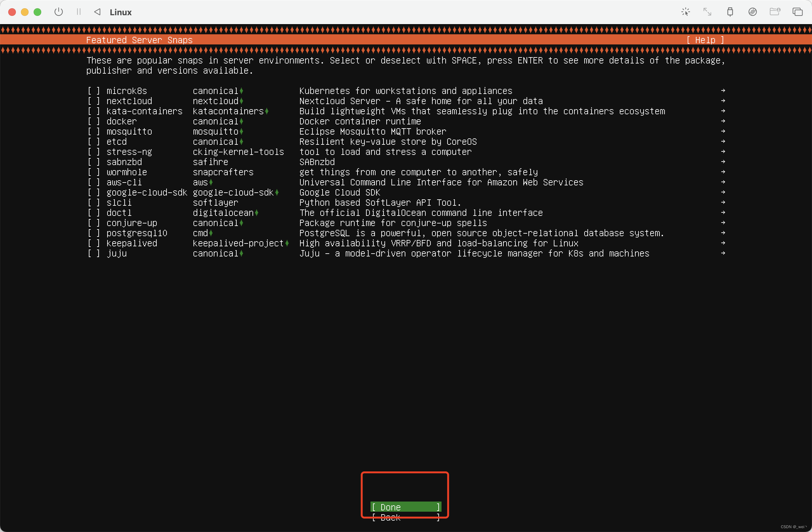Image resolution: width=812 pixels, height=532 pixels.
Task: Click the VM power icon
Action: [x=59, y=12]
